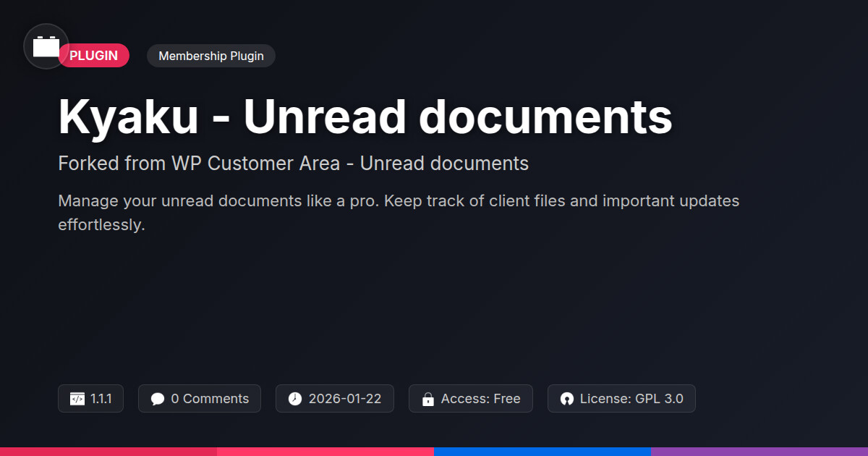
Task: Select the Access: Free label
Action: [x=480, y=399]
